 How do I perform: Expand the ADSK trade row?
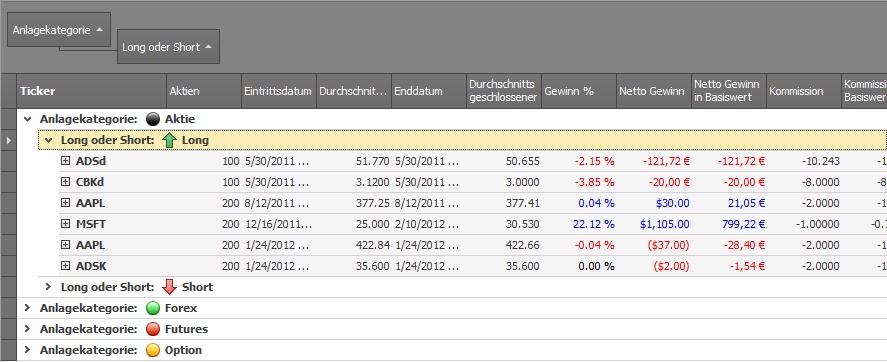click(x=66, y=266)
